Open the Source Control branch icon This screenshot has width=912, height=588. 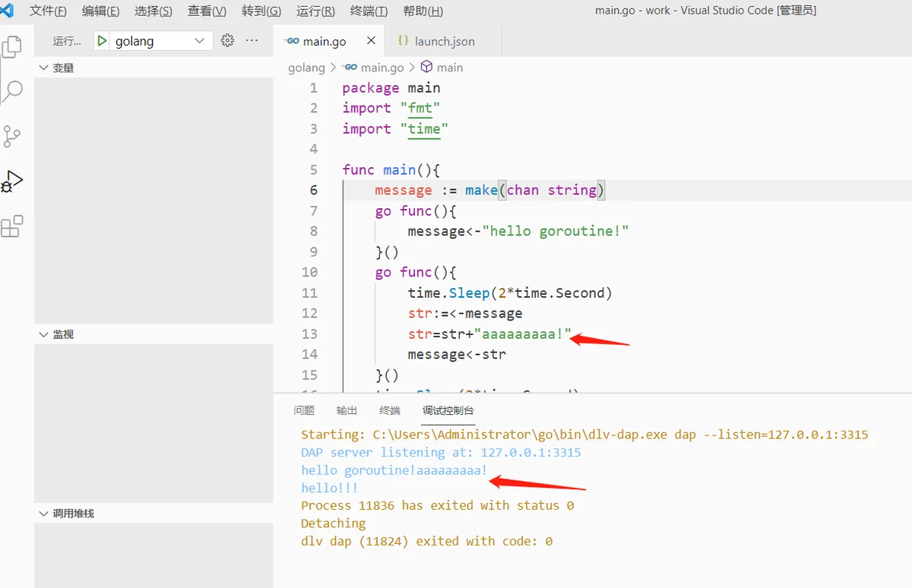point(12,136)
